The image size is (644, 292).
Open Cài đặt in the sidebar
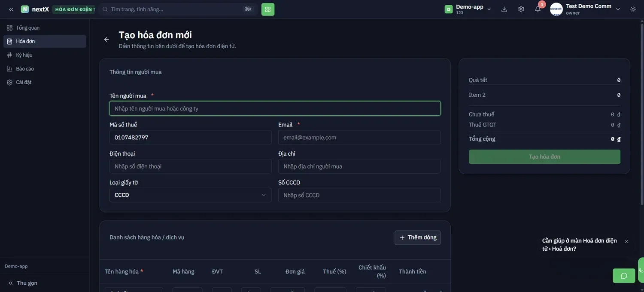45,82
